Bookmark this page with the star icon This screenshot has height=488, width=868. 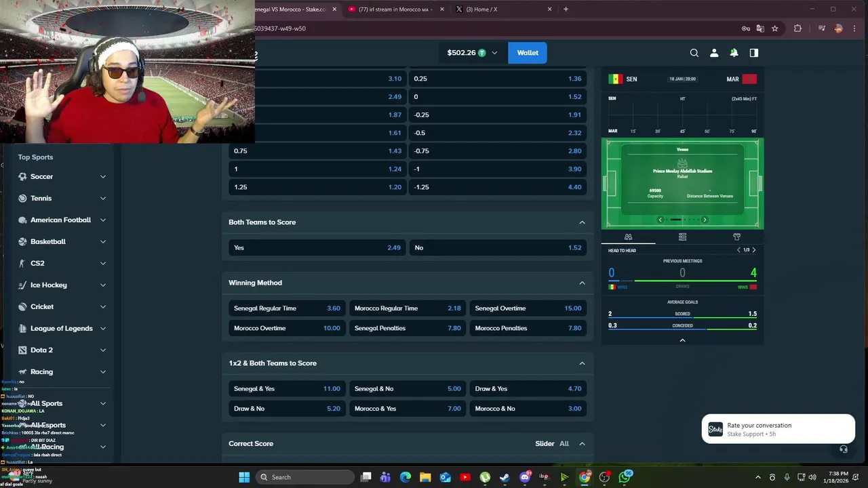(x=774, y=28)
